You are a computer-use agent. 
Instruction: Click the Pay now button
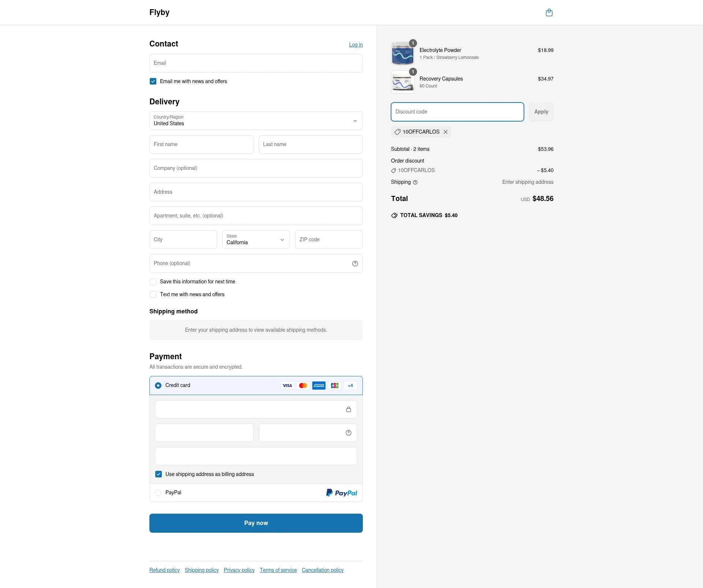[256, 523]
